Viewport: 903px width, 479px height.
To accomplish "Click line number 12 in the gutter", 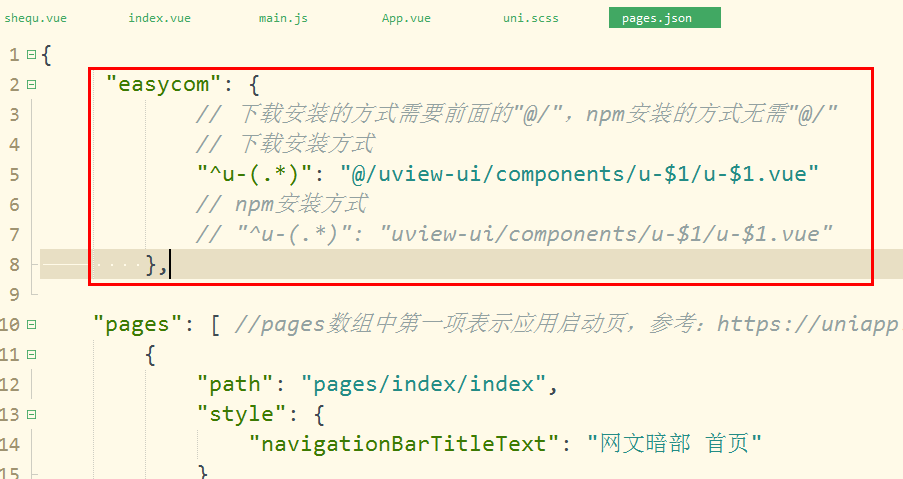I will click(x=10, y=384).
